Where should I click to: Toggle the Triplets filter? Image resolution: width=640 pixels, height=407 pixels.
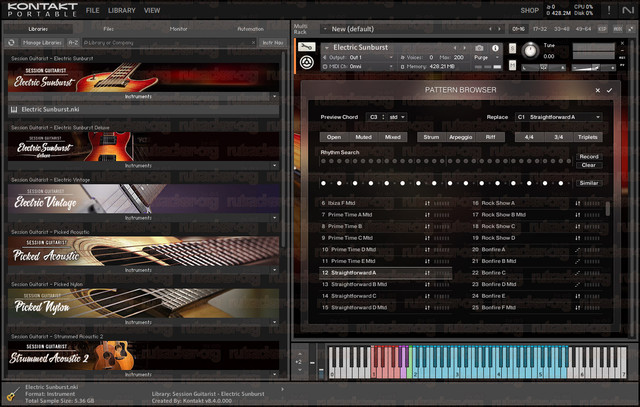588,137
